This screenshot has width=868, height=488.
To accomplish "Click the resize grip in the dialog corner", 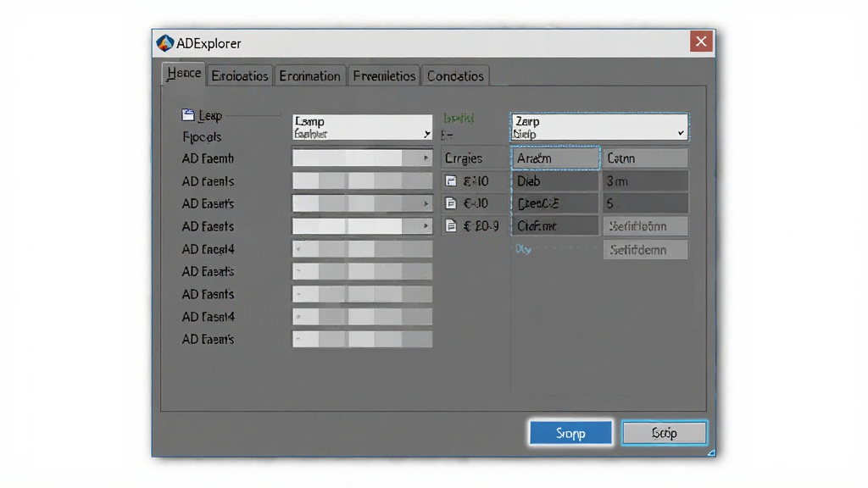I will (711, 452).
